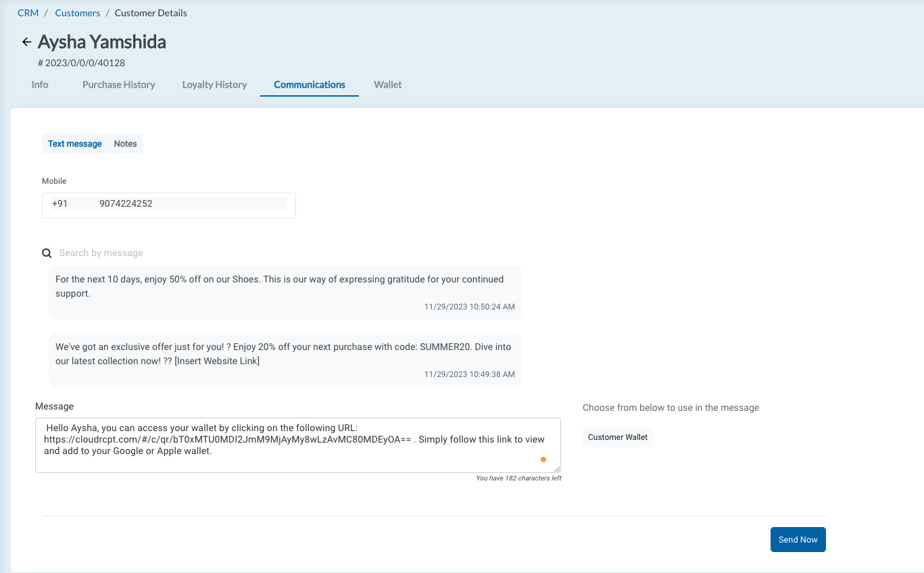Click the 11/29/2023 10:49:38 AM timestamp
The width and height of the screenshot is (924, 573).
[470, 374]
